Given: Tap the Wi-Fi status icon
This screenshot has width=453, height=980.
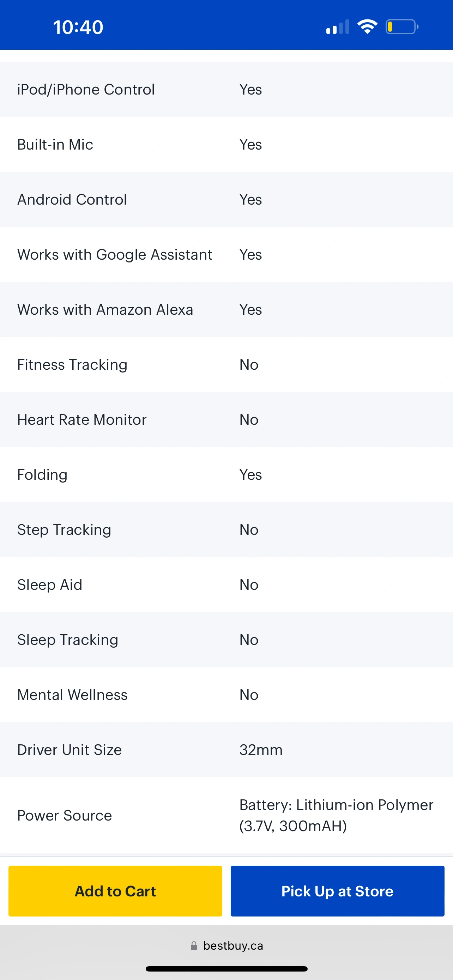Looking at the screenshot, I should [x=367, y=26].
